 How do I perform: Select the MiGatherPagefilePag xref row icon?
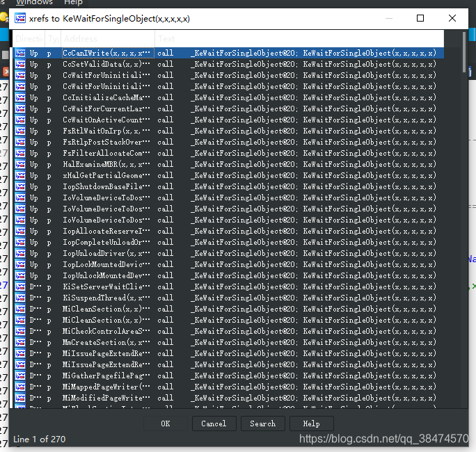(20, 376)
